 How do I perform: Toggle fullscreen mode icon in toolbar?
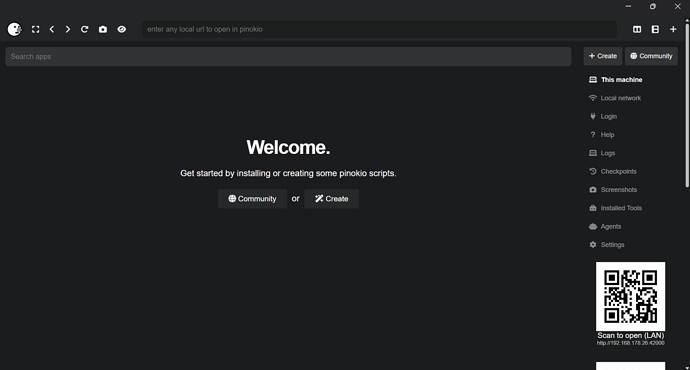point(36,29)
